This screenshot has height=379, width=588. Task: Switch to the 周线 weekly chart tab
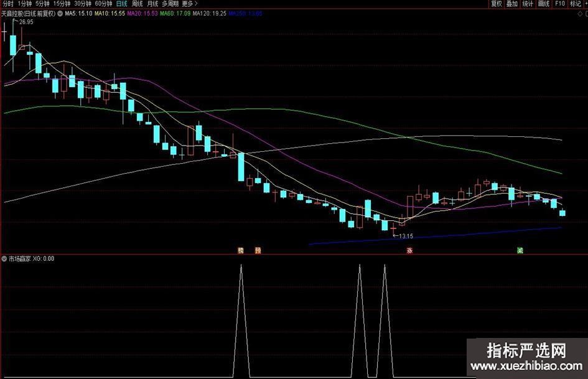tap(137, 4)
